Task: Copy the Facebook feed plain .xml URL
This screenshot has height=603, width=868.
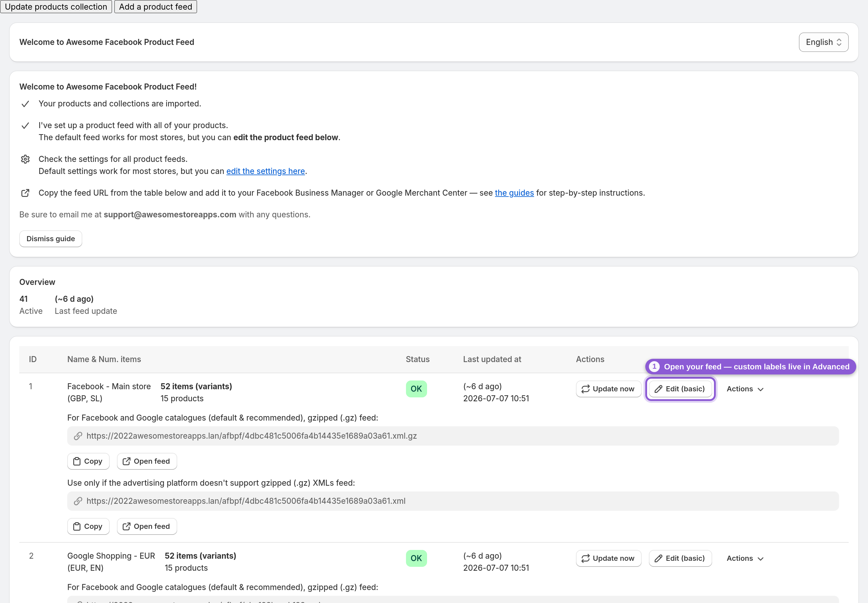Action: coord(88,526)
